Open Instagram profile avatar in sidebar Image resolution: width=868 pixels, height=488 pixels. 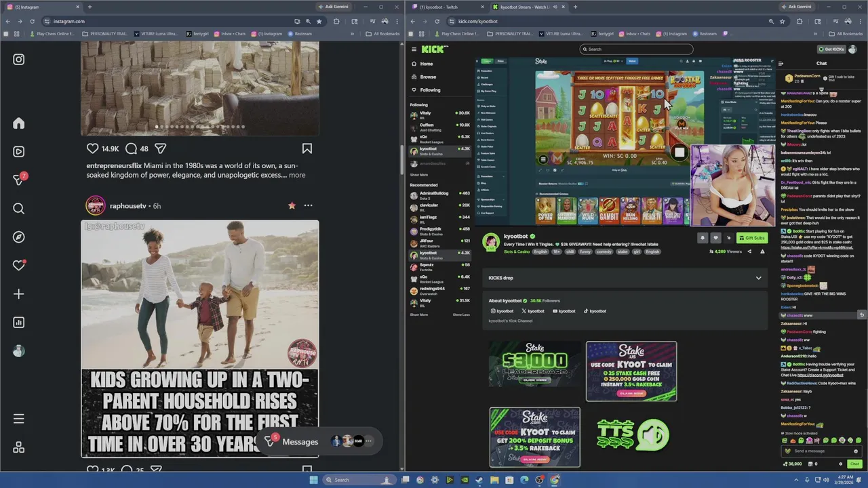(x=19, y=351)
